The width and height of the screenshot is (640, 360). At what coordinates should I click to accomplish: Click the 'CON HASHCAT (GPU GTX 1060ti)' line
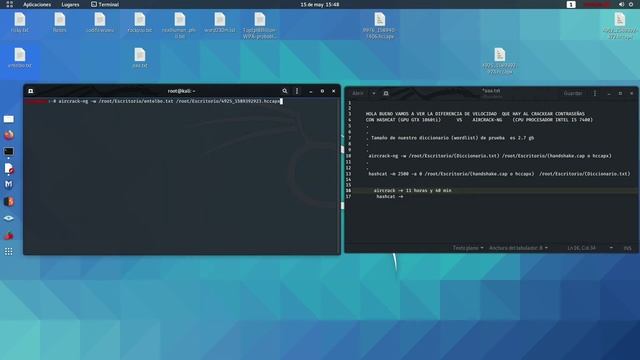click(x=479, y=120)
